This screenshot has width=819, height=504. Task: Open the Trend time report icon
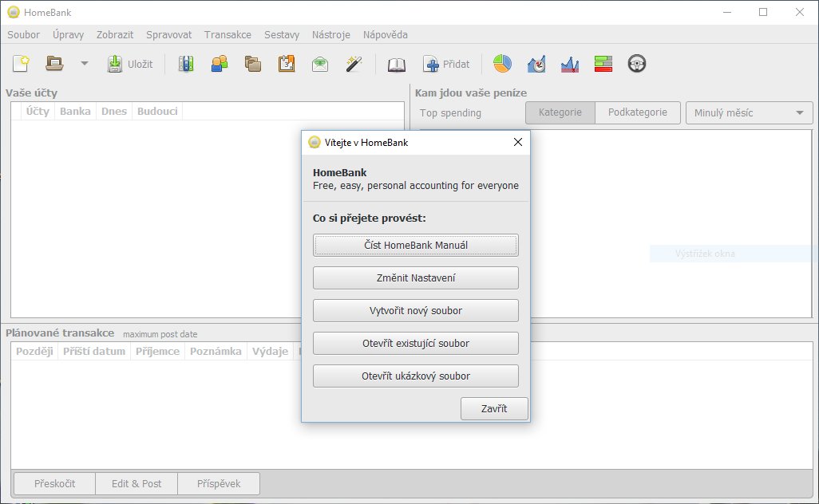click(536, 64)
